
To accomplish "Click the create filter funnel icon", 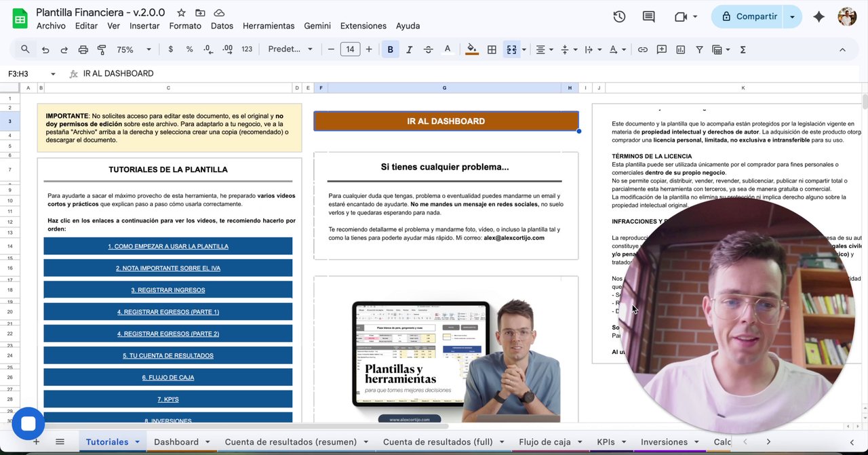I will [698, 50].
